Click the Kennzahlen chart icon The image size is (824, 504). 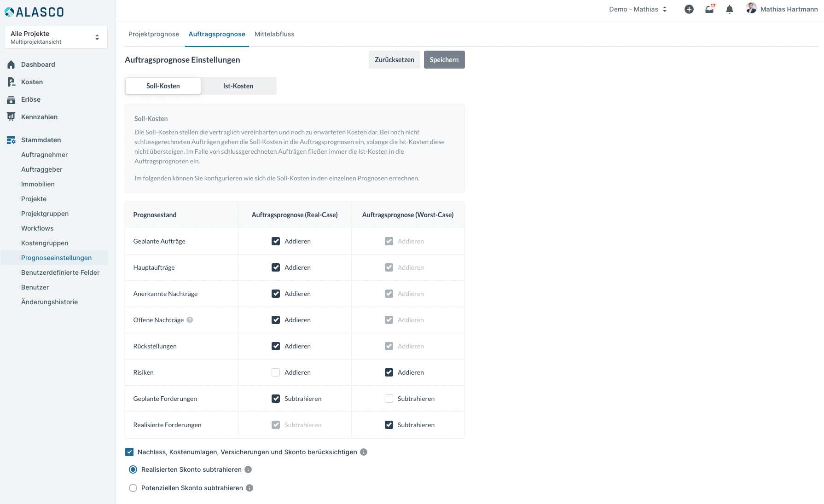(11, 117)
